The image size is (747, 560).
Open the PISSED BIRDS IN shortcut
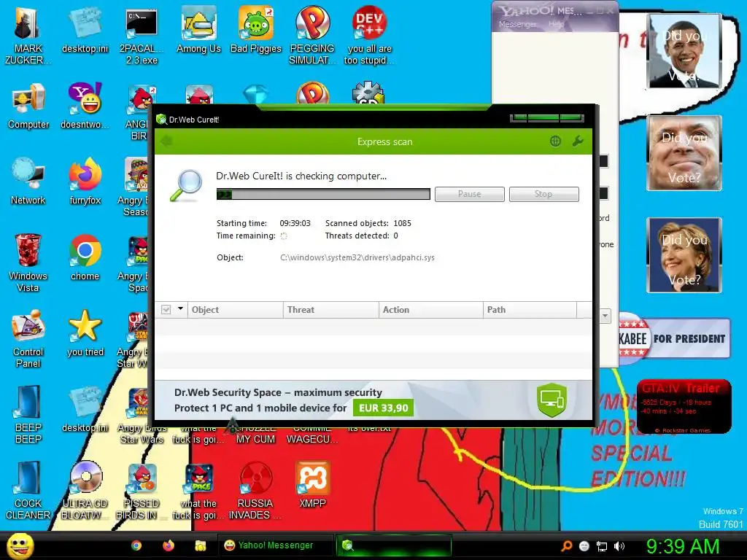[142, 491]
